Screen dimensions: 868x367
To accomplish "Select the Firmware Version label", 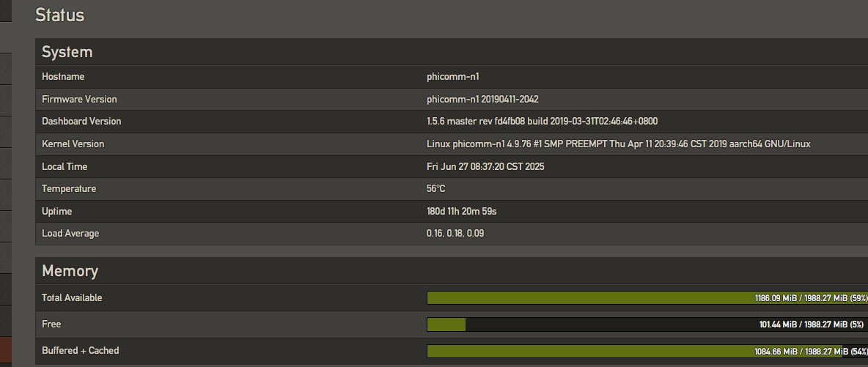I will point(79,99).
